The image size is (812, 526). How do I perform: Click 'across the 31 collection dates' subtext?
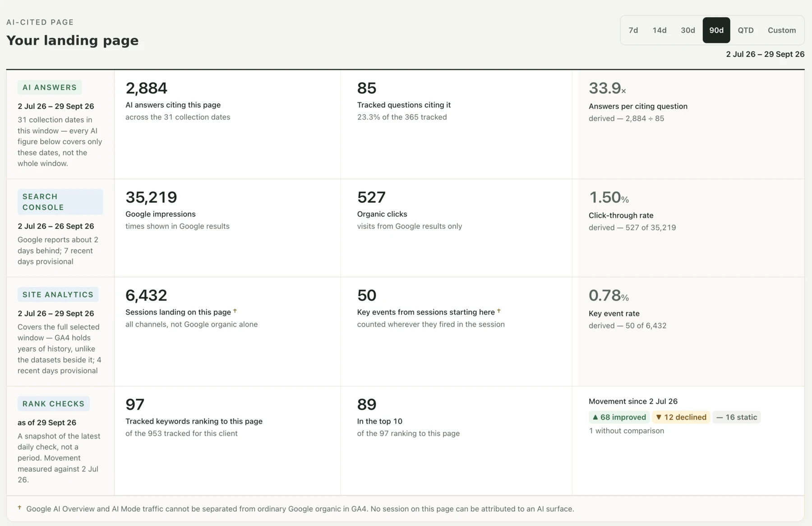178,117
